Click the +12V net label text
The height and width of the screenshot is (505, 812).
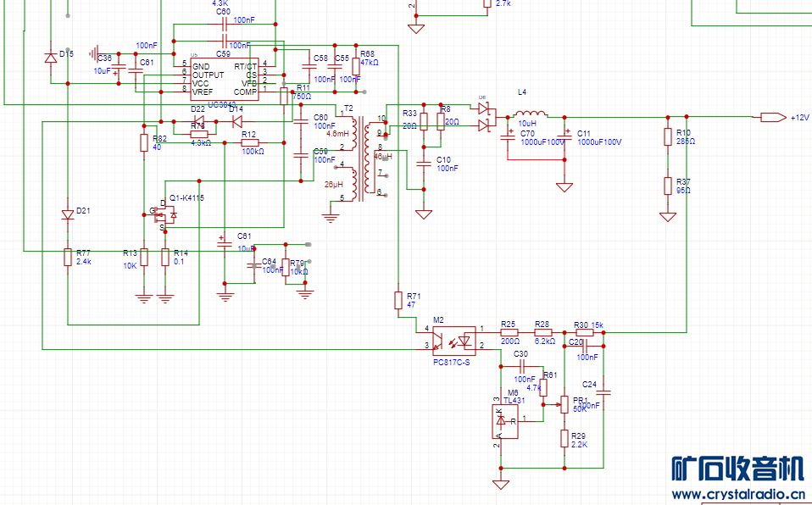coord(799,118)
